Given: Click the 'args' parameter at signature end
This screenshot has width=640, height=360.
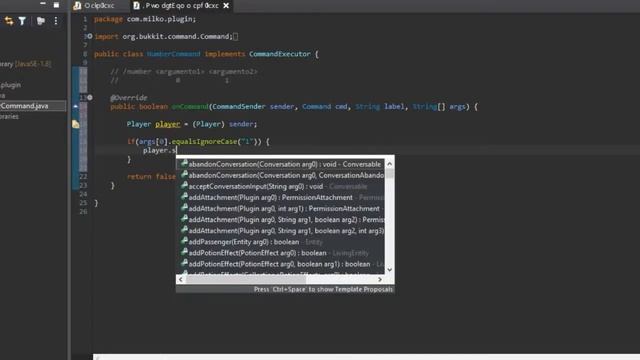Looking at the screenshot, I should click(457, 107).
